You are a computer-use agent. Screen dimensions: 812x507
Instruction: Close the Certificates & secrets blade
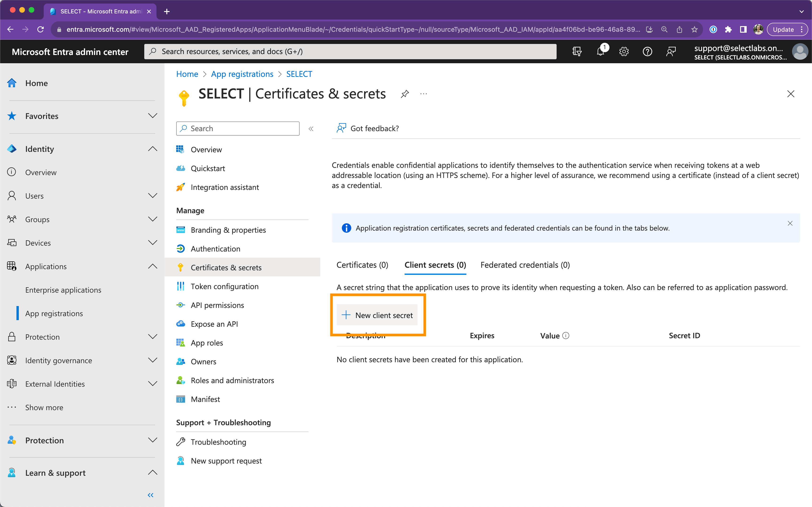coord(791,94)
